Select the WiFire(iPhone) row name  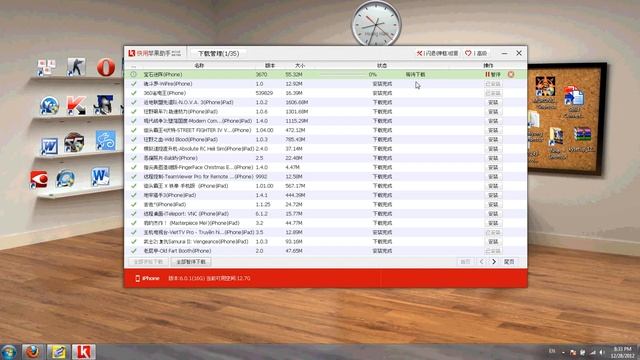(168, 84)
